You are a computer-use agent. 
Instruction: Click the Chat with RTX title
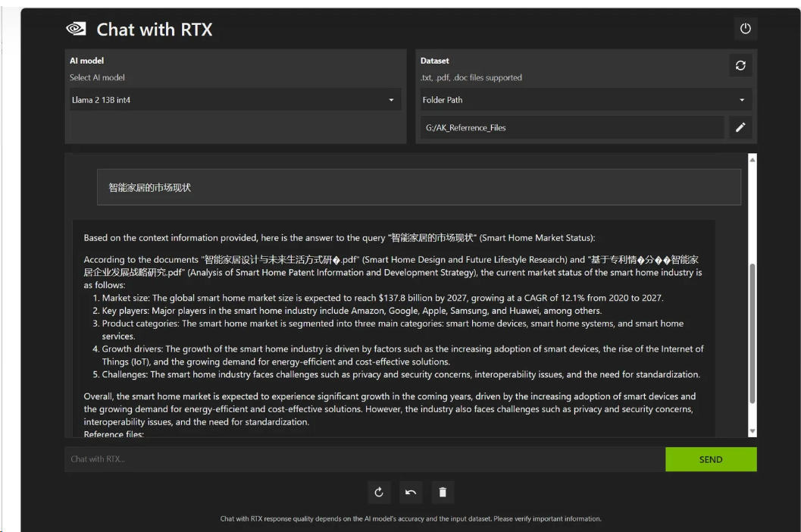pos(155,30)
